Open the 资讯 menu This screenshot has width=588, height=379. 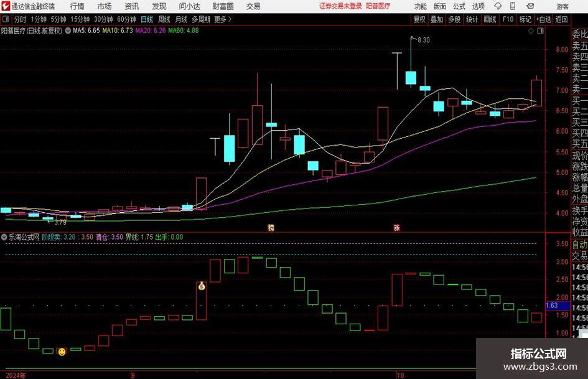(132, 6)
